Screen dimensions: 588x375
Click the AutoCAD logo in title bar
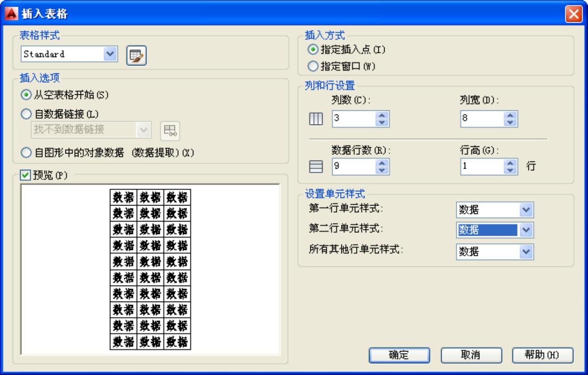(12, 14)
